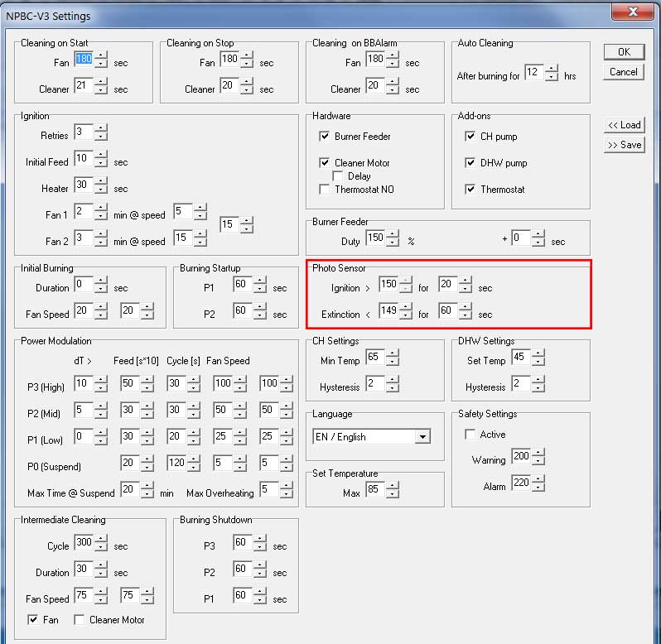661x644 pixels.
Task: Increase Cleaning on Start Fan value
Action: click(101, 55)
